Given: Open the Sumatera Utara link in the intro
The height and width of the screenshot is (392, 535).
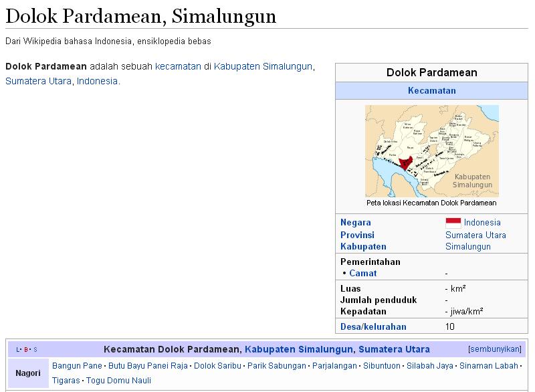Looking at the screenshot, I should (37, 78).
